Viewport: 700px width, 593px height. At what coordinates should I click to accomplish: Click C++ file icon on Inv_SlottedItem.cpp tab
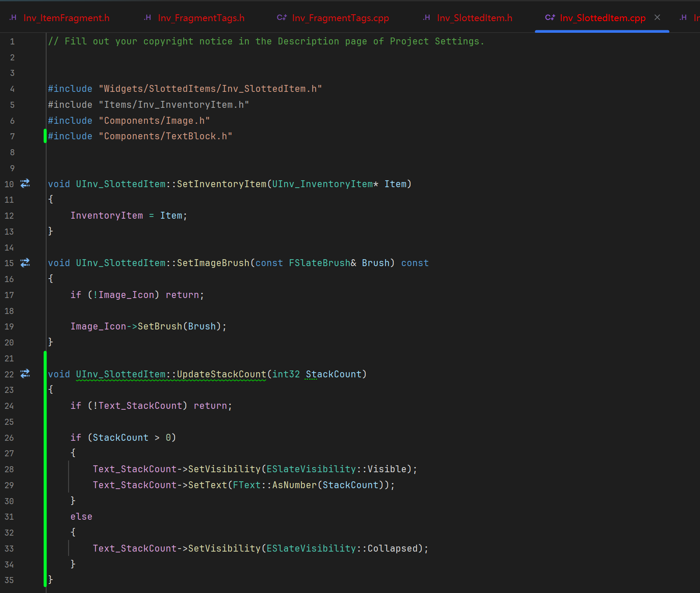tap(550, 18)
